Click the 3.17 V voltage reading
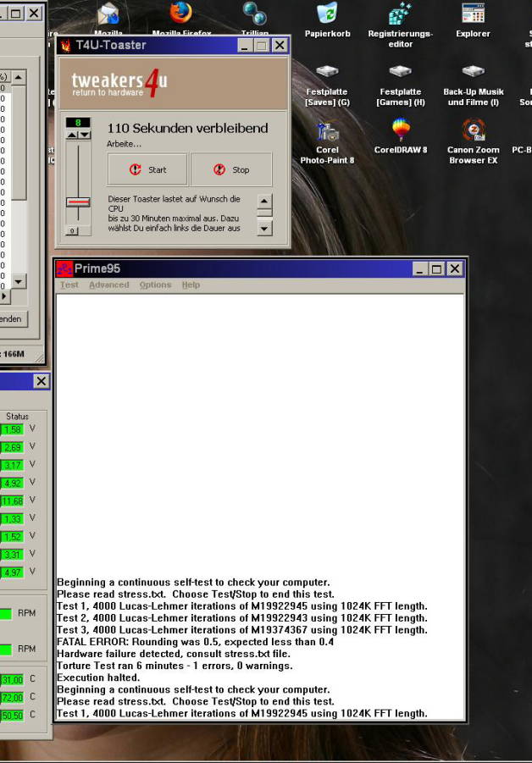 pos(12,465)
